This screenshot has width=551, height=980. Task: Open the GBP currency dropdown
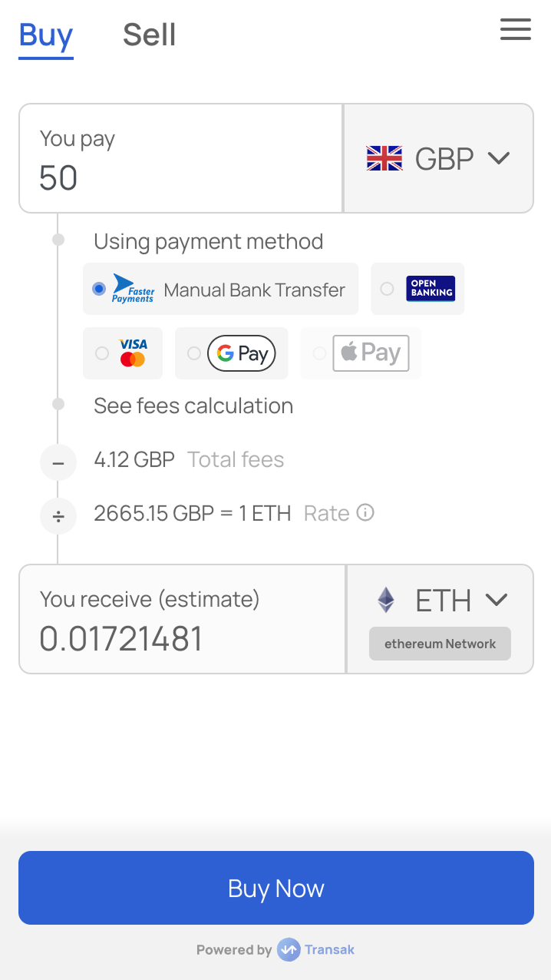coord(438,158)
